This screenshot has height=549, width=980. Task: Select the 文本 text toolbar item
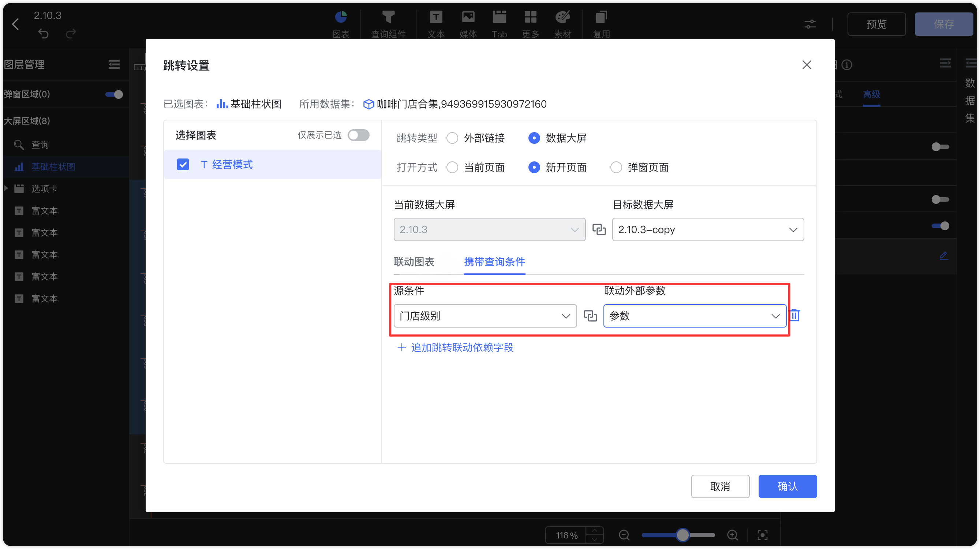(436, 25)
